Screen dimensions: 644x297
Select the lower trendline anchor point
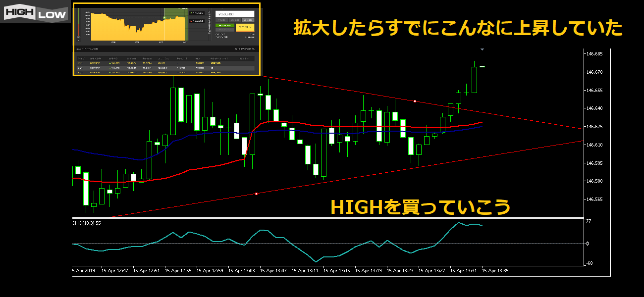click(x=256, y=194)
